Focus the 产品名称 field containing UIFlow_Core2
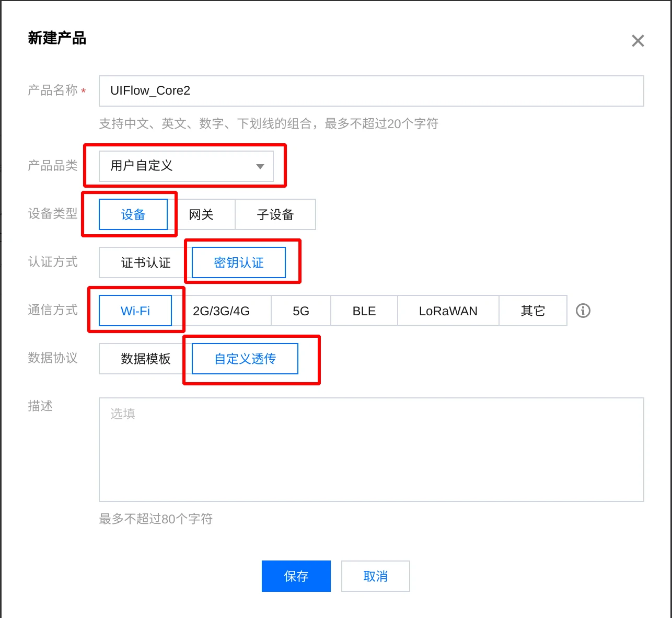Viewport: 672px width, 618px height. pos(372,91)
